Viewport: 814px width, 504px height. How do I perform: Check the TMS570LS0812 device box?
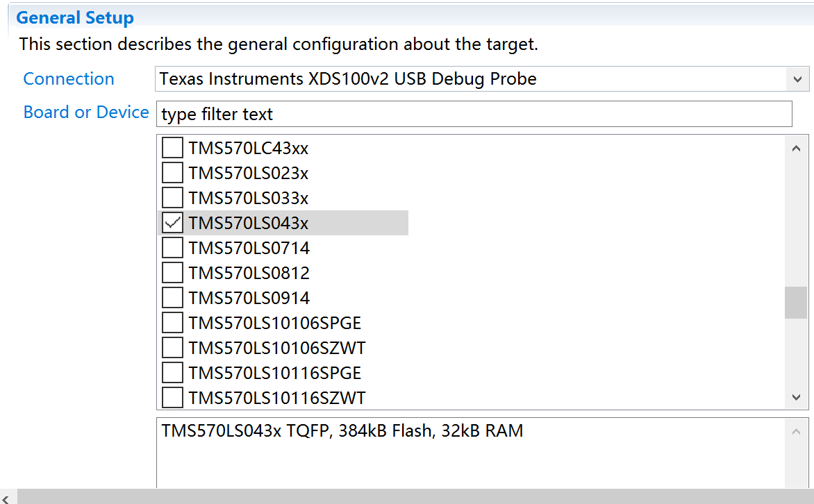(172, 273)
